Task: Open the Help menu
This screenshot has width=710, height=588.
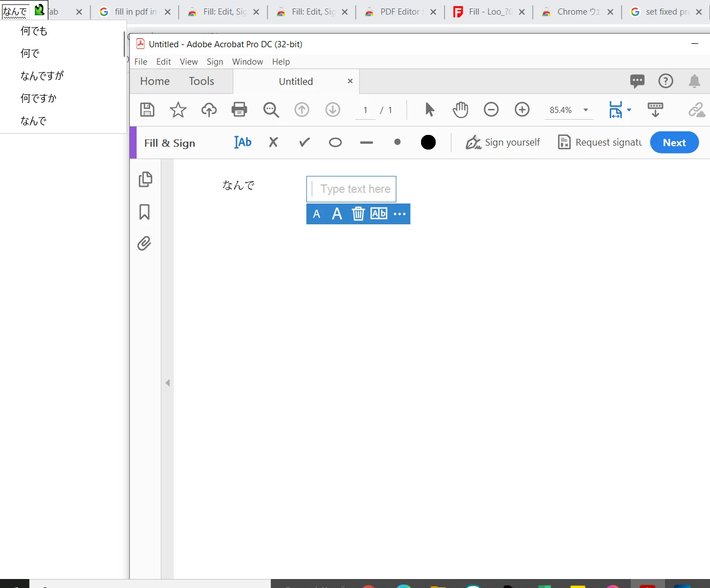Action: [x=281, y=62]
